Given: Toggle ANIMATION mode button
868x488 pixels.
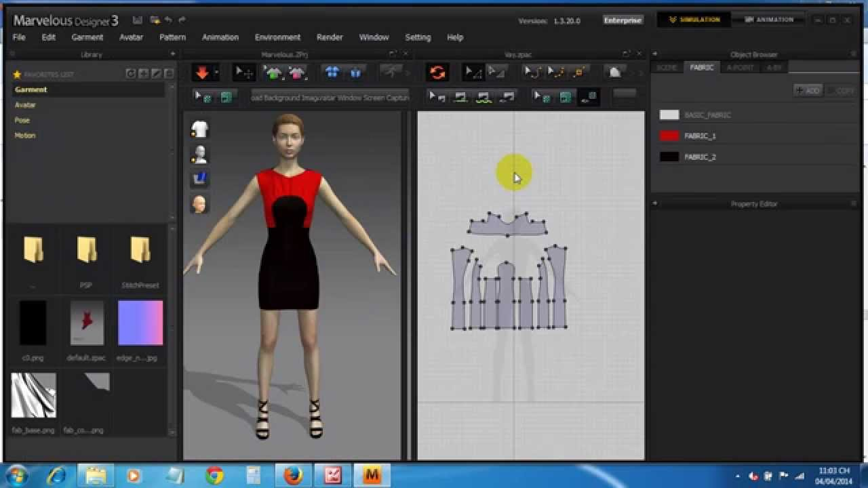Looking at the screenshot, I should click(x=769, y=20).
